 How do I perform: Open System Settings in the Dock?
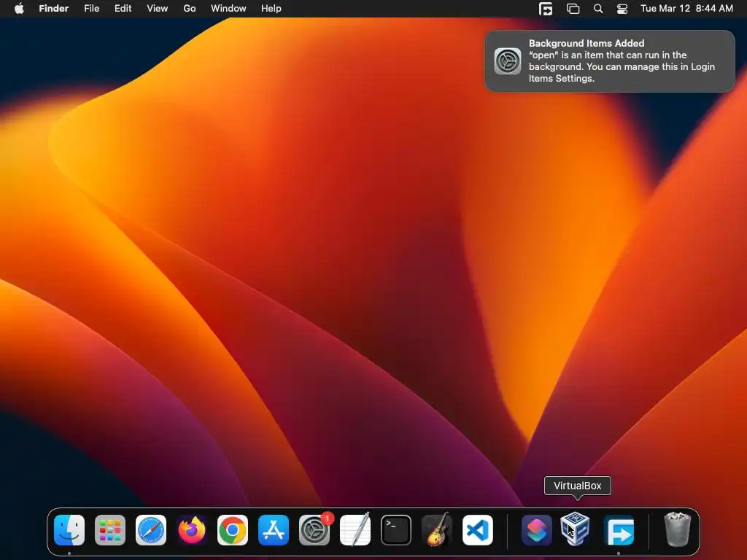click(x=314, y=530)
